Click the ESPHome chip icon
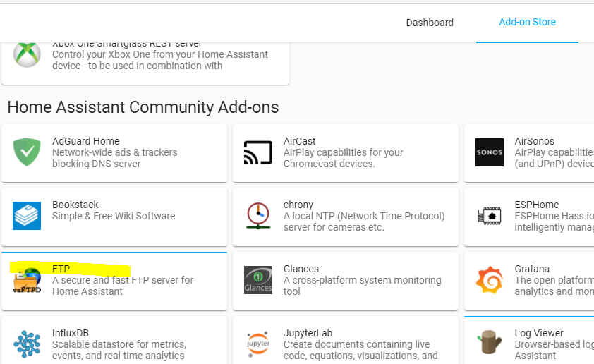The height and width of the screenshot is (364, 594). [490, 216]
